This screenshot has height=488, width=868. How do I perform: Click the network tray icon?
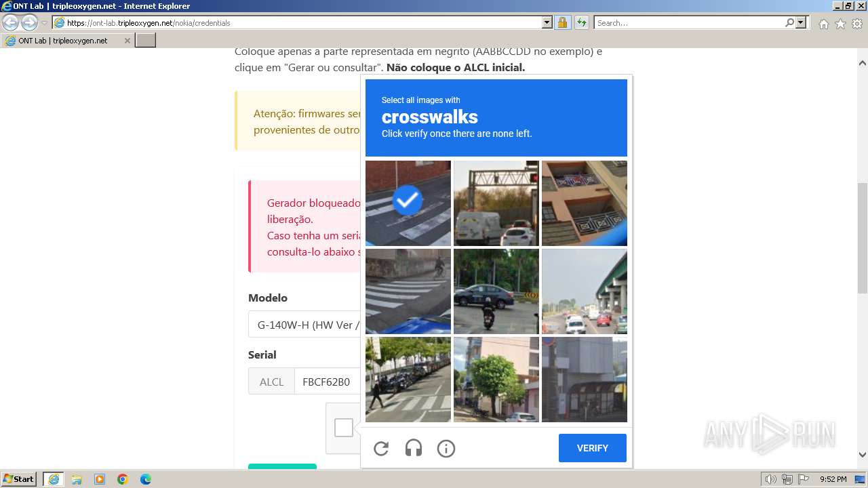tap(787, 479)
